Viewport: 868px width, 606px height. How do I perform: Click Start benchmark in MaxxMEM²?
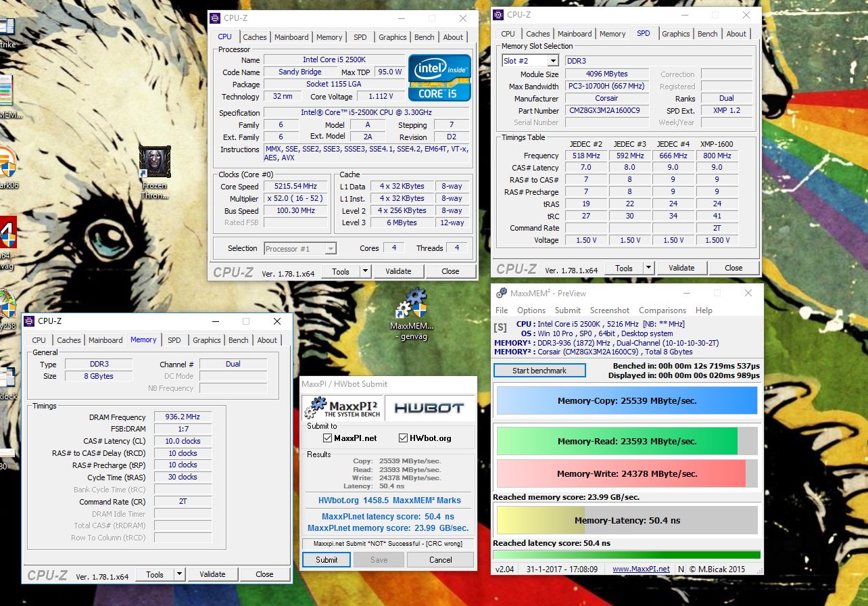coord(539,370)
